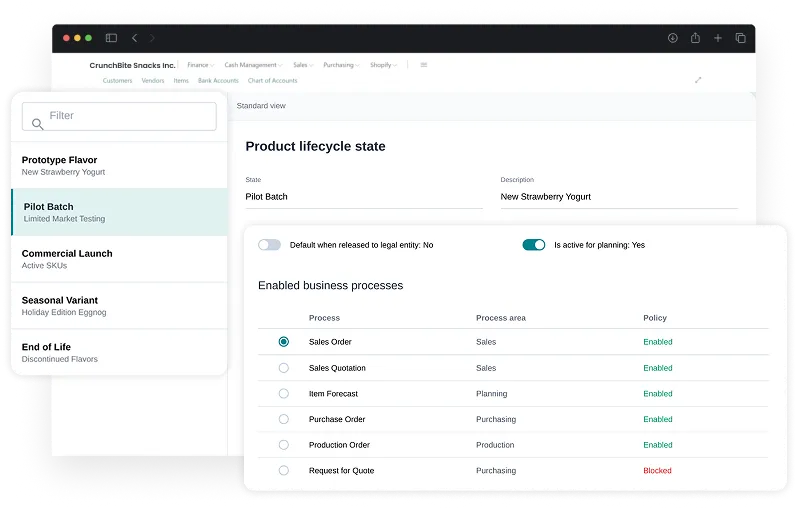Screen dimensions: 798x509
Task: Click Enabled policy for Purchase Order
Action: point(658,419)
